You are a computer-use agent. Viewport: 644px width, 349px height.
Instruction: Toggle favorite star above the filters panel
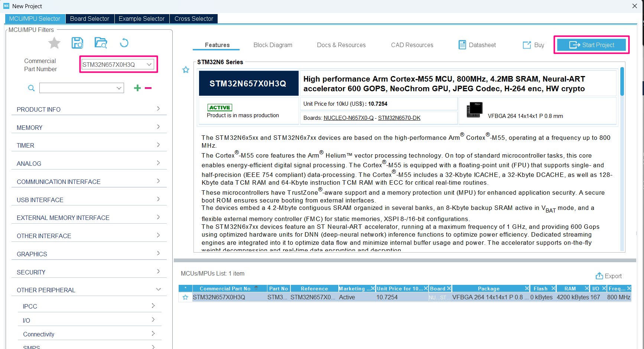(54, 43)
